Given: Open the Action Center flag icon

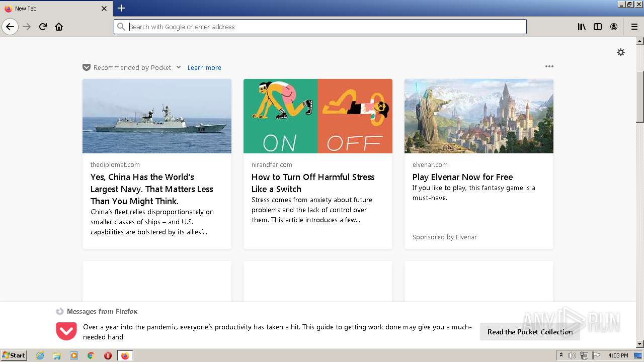Looking at the screenshot, I should [x=596, y=355].
